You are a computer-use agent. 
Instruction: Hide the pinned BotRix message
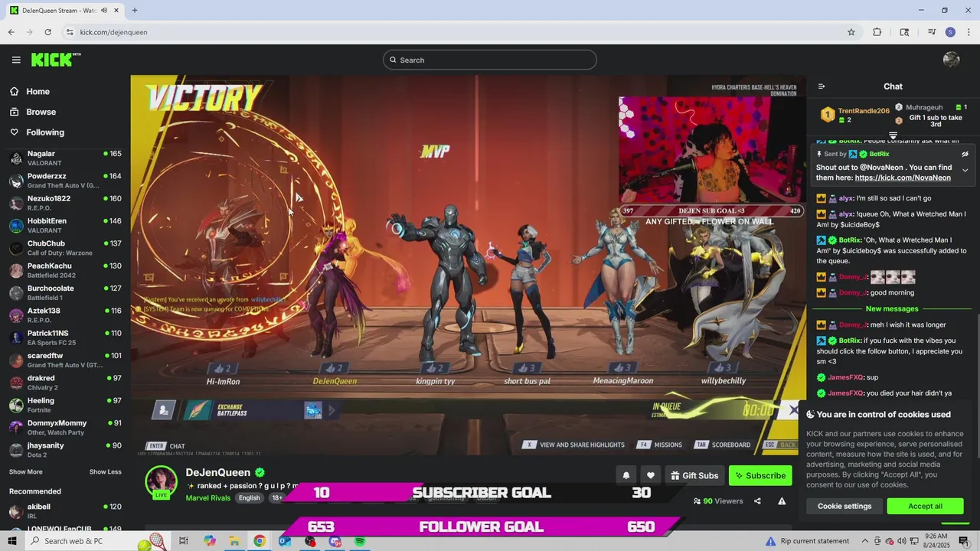[965, 154]
